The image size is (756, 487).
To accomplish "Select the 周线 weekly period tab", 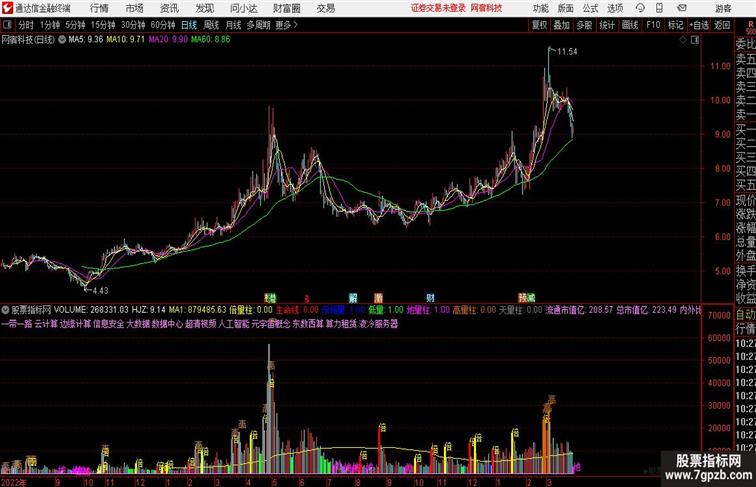I will (x=211, y=25).
